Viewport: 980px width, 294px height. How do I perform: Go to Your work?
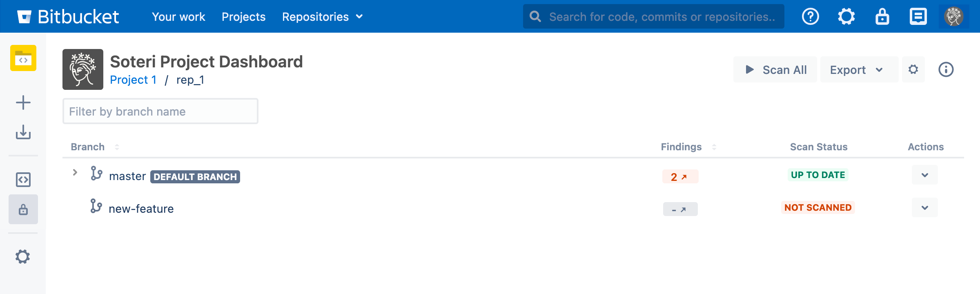(178, 17)
